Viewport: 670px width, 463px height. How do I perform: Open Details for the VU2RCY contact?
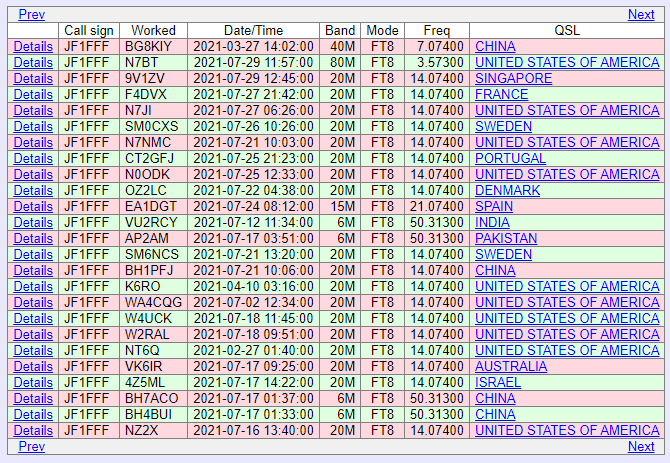point(33,223)
